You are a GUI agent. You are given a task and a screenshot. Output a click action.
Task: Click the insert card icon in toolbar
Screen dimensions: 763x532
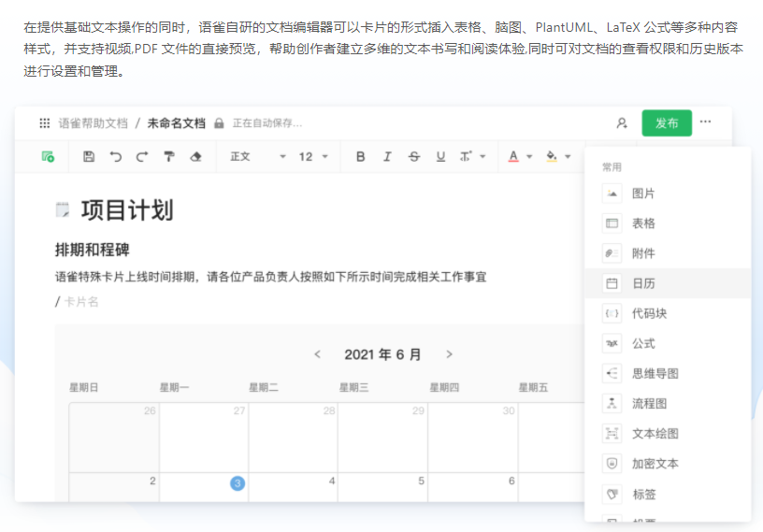pyautogui.click(x=48, y=157)
